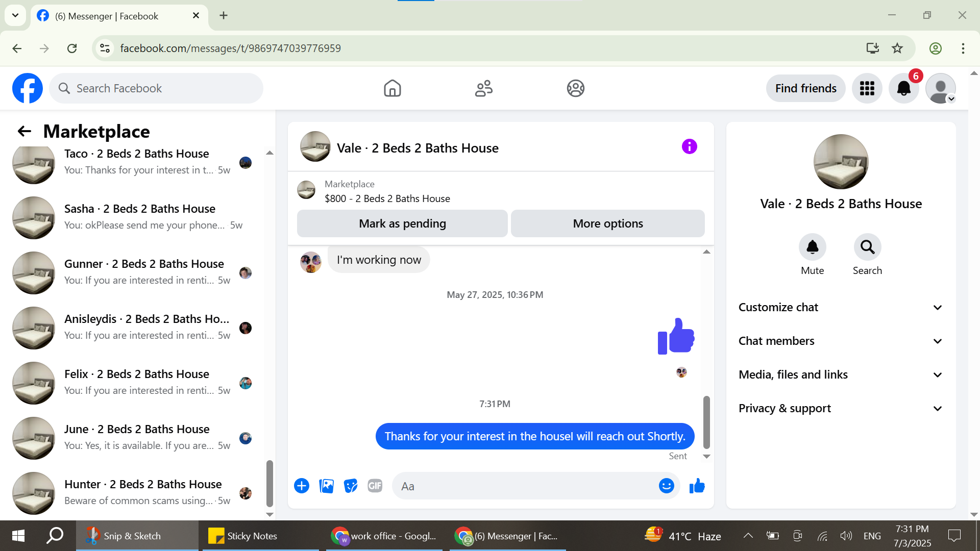Search within the conversation
The width and height of the screenshot is (980, 551).
tap(867, 247)
